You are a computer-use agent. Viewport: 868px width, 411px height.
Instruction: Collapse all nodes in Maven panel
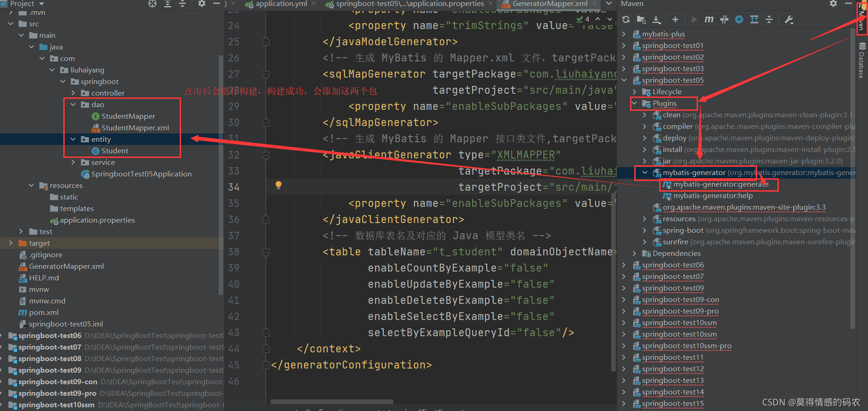coord(769,19)
